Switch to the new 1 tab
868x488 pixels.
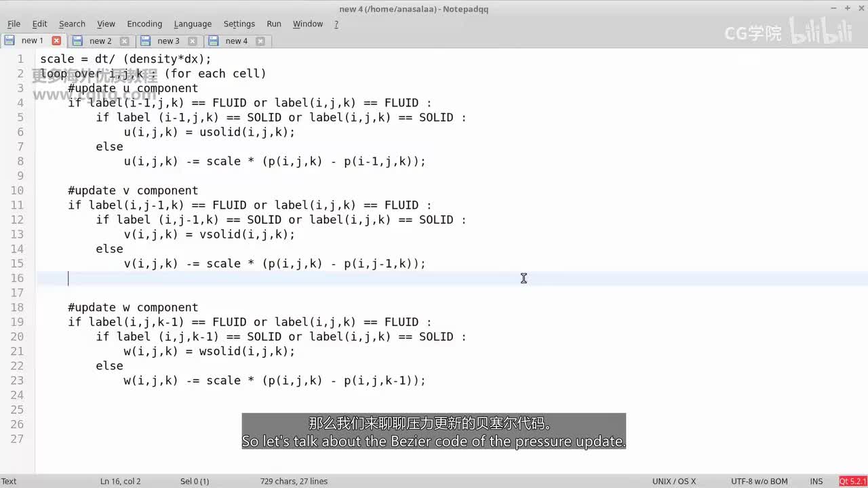point(32,41)
